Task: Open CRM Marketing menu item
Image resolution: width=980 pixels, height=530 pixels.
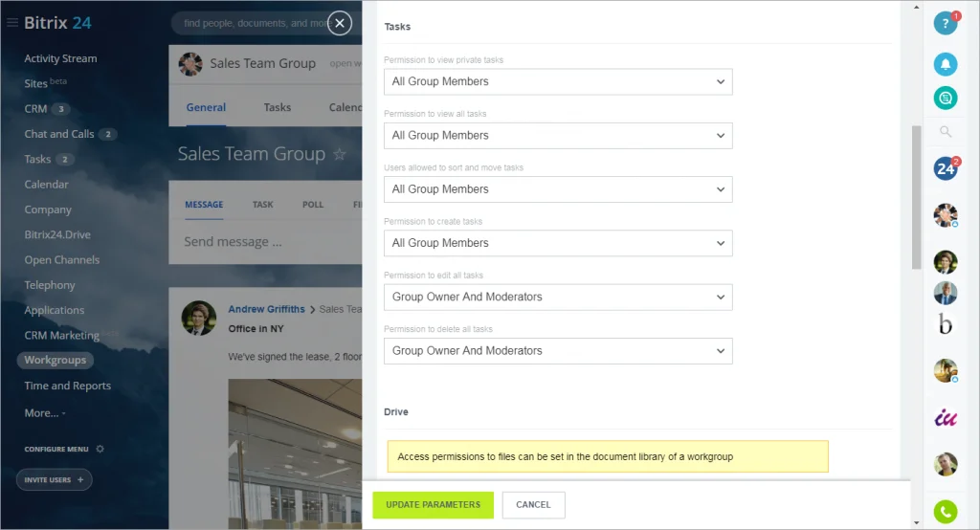Action: 61,335
